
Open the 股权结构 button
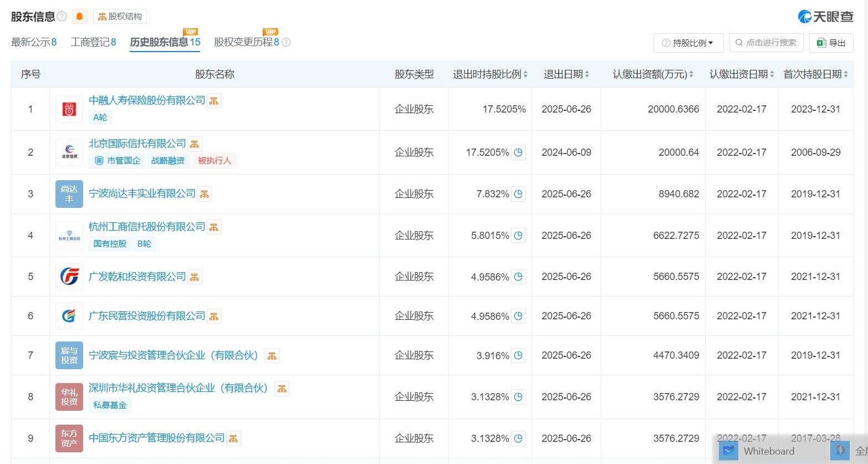pyautogui.click(x=120, y=17)
